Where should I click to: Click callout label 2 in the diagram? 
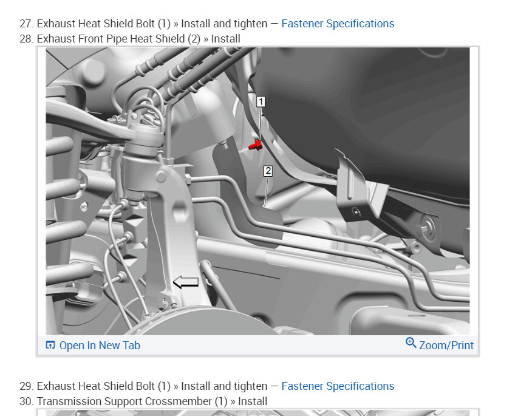click(x=268, y=171)
